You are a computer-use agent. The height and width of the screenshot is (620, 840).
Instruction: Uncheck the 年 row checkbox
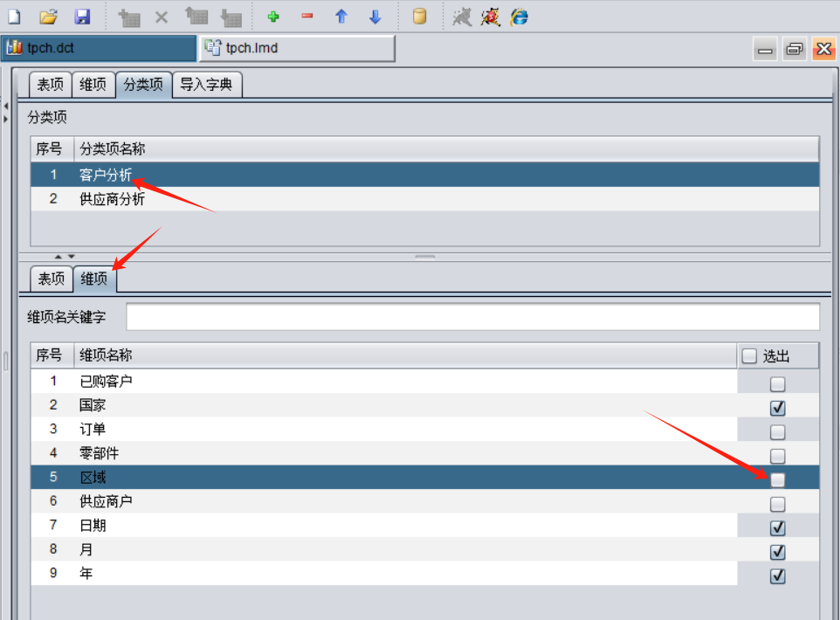(777, 575)
